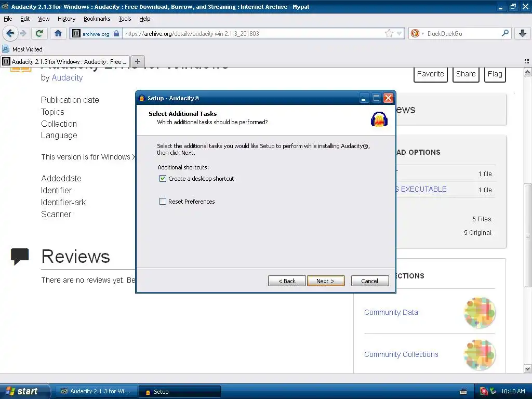Click the Setup dialog title bar icon
This screenshot has height=399, width=532.
(142, 98)
